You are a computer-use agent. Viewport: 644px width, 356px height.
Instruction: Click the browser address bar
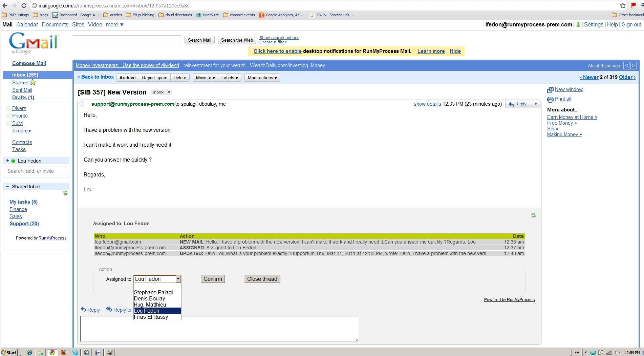point(325,5)
